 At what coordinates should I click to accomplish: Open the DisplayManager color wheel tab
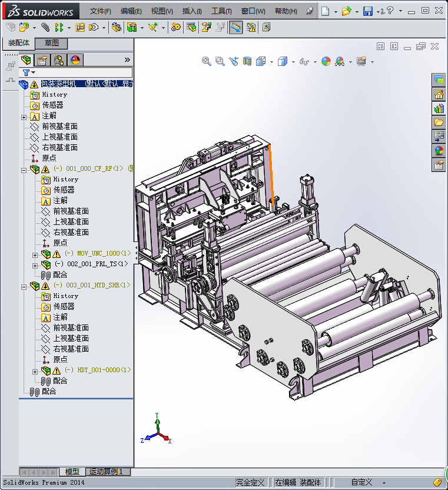tap(75, 59)
